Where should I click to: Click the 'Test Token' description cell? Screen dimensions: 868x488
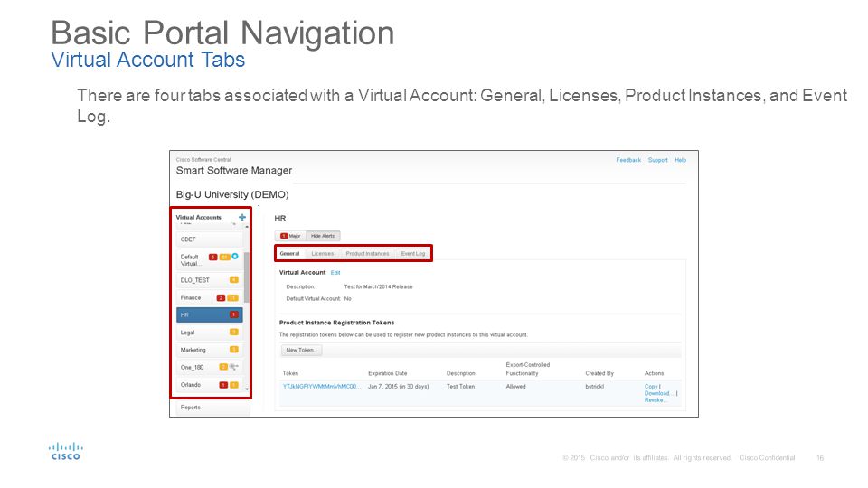tap(460, 387)
